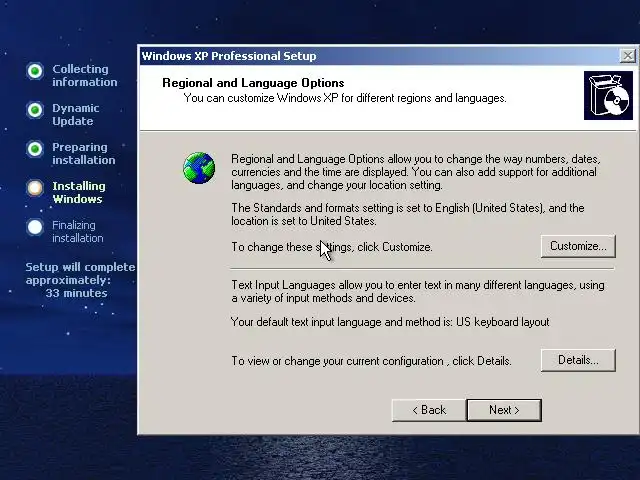Click the Dynamic Update step indicator
Viewport: 640px width, 480px height.
coord(35,110)
